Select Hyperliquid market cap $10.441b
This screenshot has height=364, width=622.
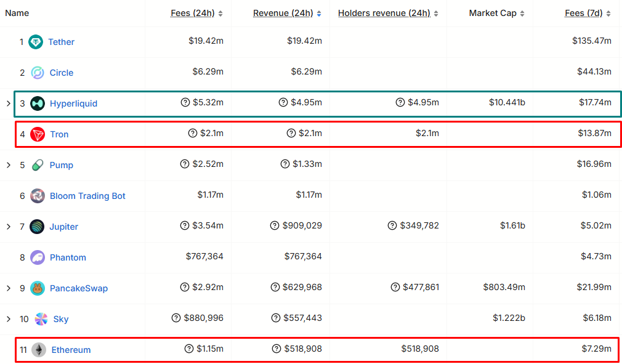507,103
